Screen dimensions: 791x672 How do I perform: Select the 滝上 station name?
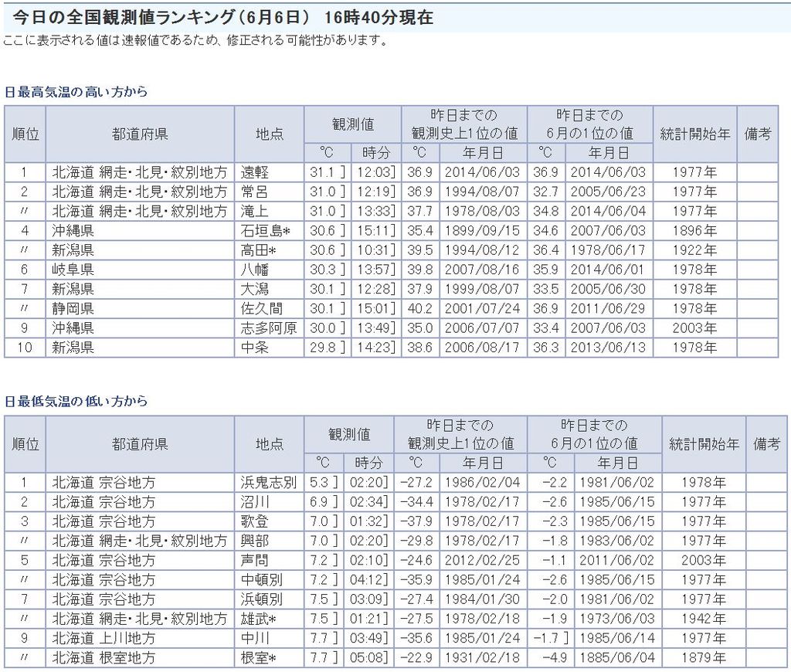coord(256,211)
